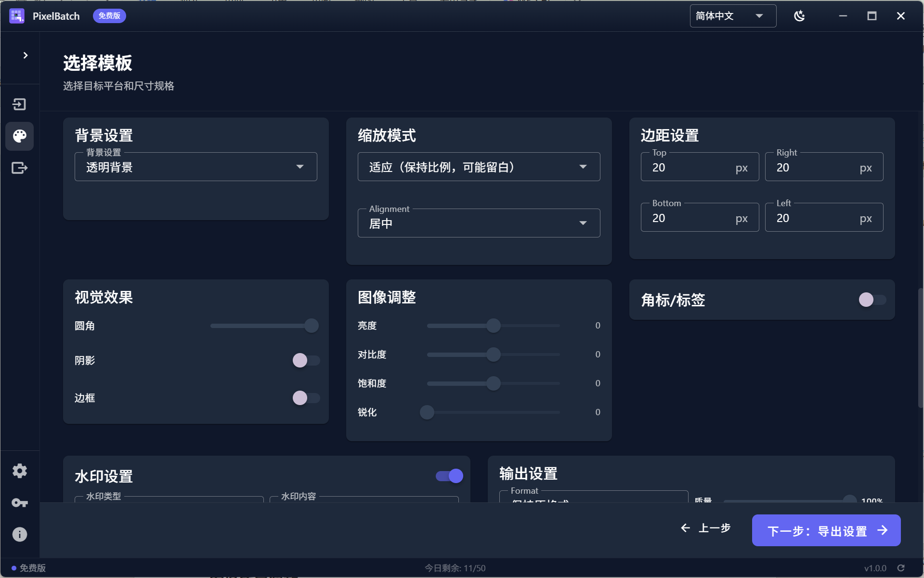Open the 简体中文 language selector
The width and height of the screenshot is (924, 578).
[732, 16]
